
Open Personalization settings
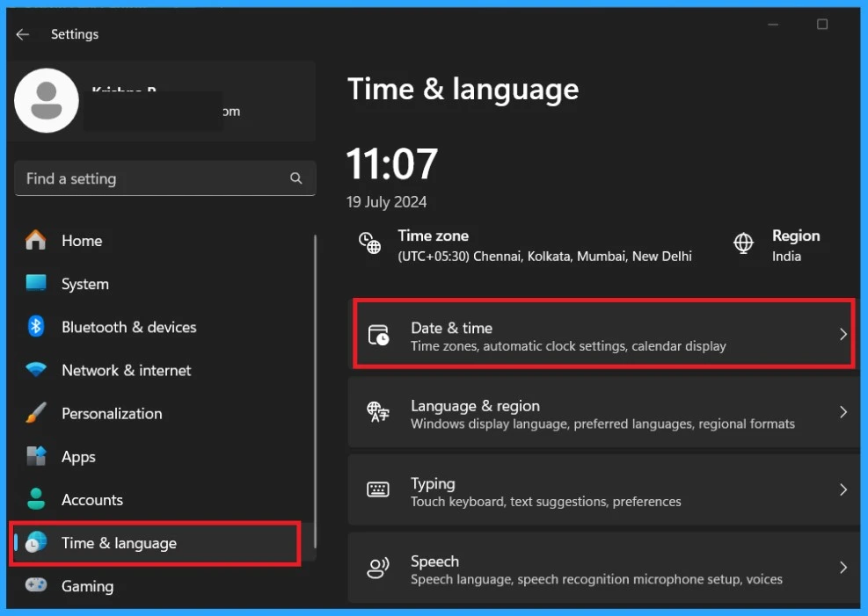point(164,413)
